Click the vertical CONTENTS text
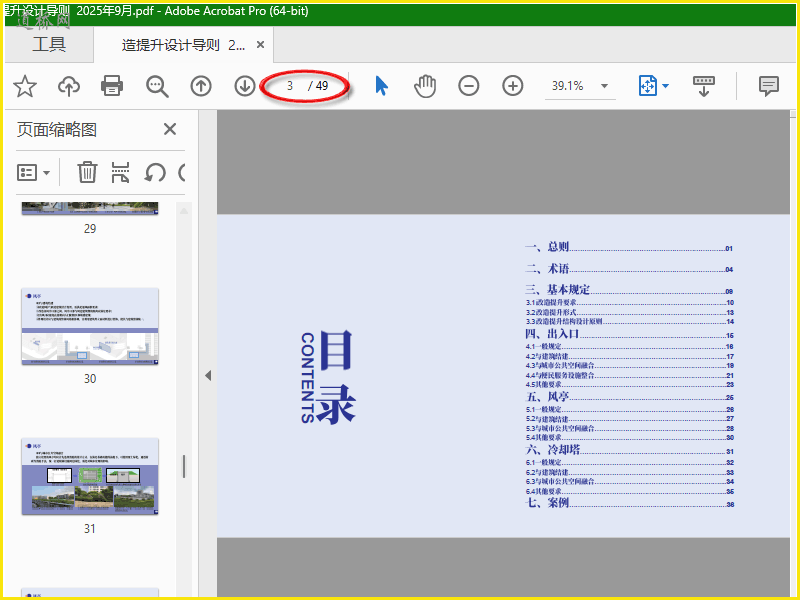 pos(307,378)
